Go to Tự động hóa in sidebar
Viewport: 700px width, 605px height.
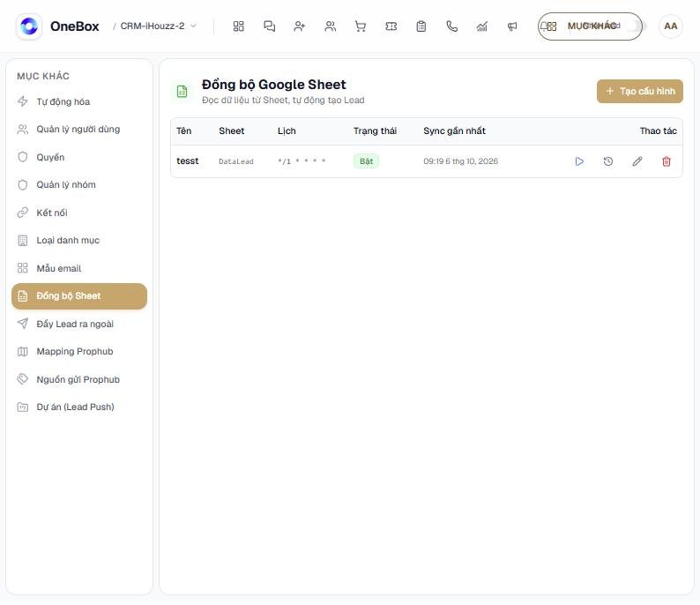79,101
